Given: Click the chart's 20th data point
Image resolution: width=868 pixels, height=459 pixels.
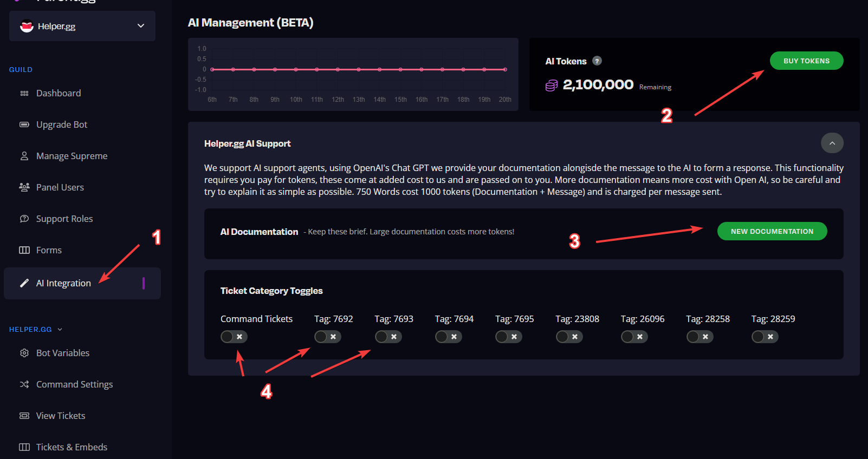Looking at the screenshot, I should point(505,69).
